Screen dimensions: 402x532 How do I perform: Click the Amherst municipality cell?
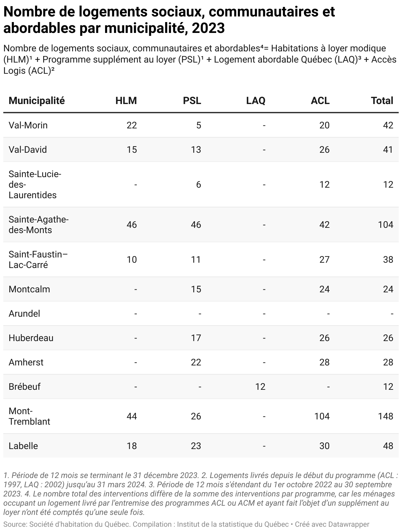coord(26,362)
